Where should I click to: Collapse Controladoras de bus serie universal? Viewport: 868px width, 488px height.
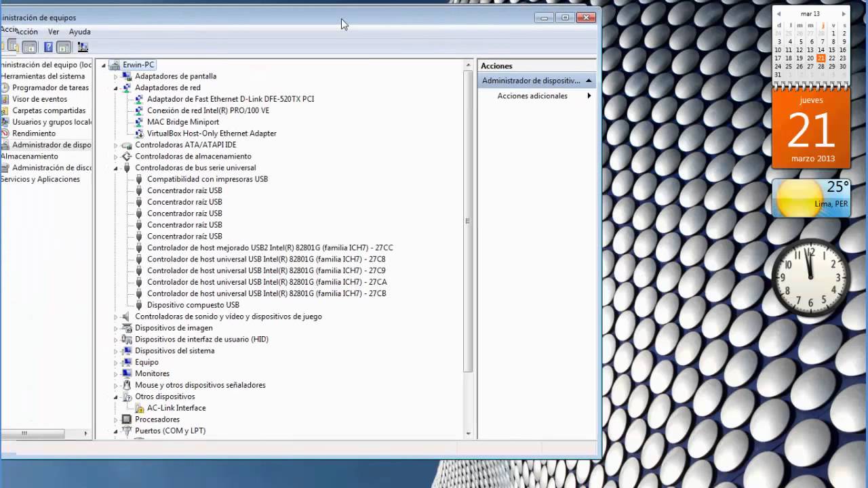coord(116,168)
